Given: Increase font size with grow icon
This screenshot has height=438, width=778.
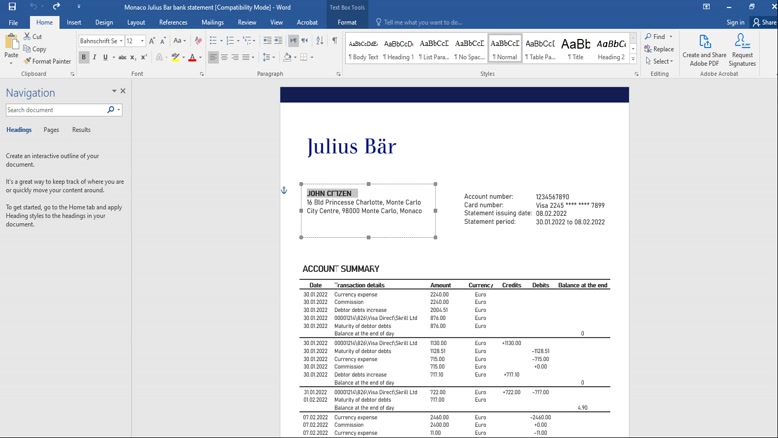Looking at the screenshot, I should tap(152, 41).
